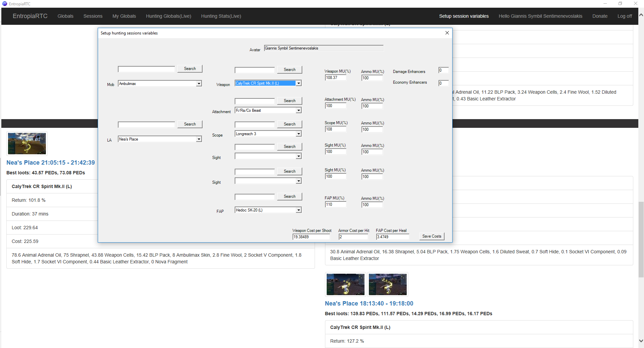
Task: Close the Setup hunting sessions variables dialog
Action: (x=447, y=33)
